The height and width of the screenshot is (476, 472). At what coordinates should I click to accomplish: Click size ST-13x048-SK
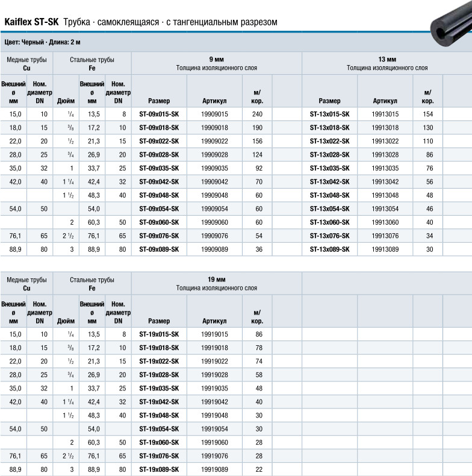coord(329,195)
